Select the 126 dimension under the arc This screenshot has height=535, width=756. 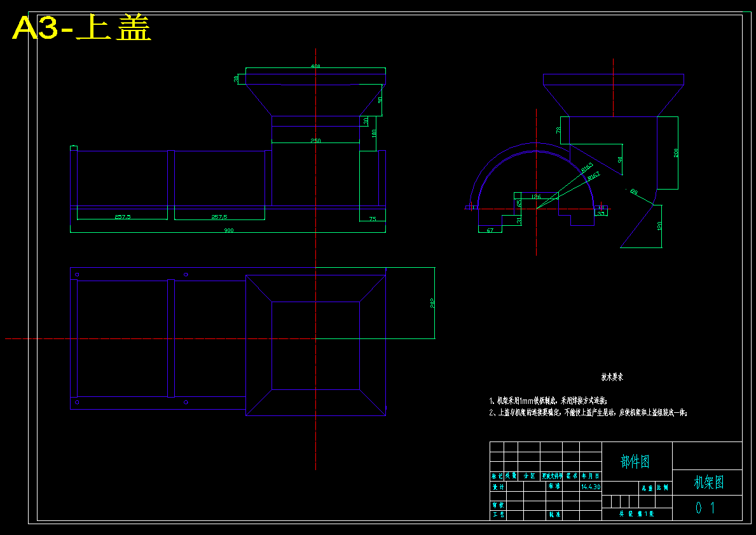[535, 197]
